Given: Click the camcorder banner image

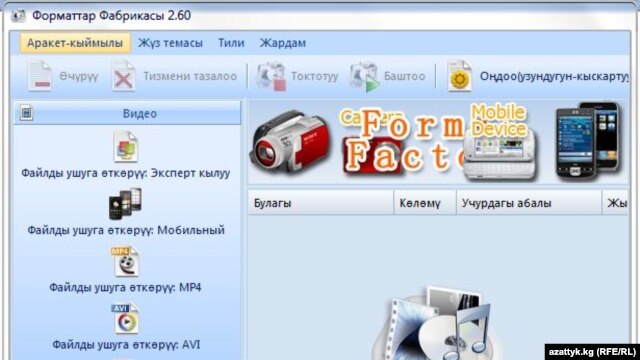Looking at the screenshot, I should (291, 142).
